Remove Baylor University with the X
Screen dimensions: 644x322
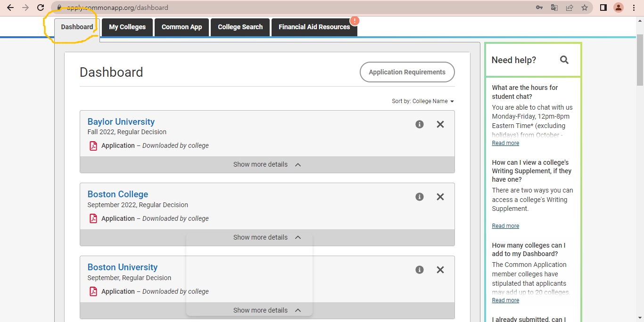440,124
